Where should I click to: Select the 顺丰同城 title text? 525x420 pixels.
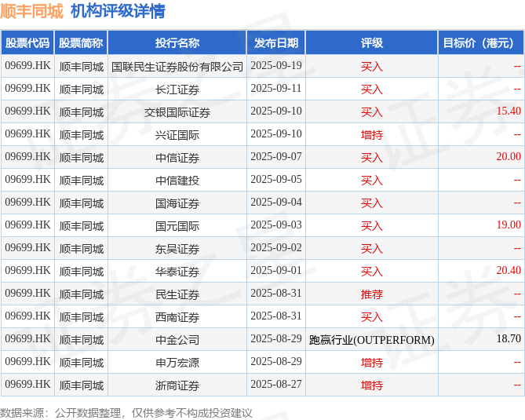point(31,11)
